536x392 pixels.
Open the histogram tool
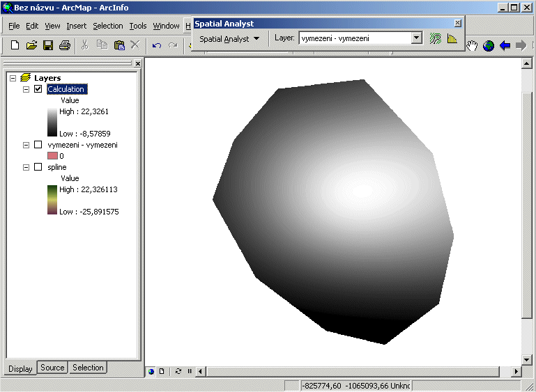tap(452, 38)
